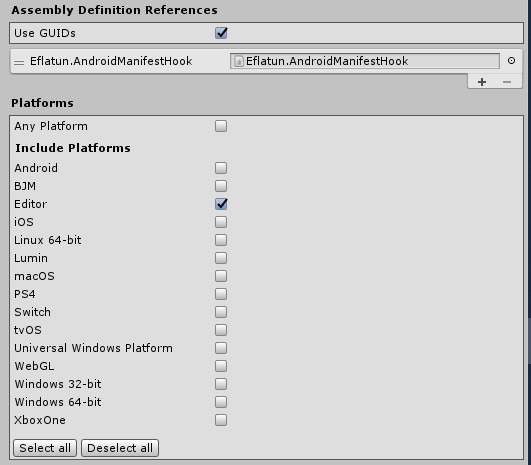The width and height of the screenshot is (531, 465).
Task: Click the Editor platform label
Action: tap(30, 204)
